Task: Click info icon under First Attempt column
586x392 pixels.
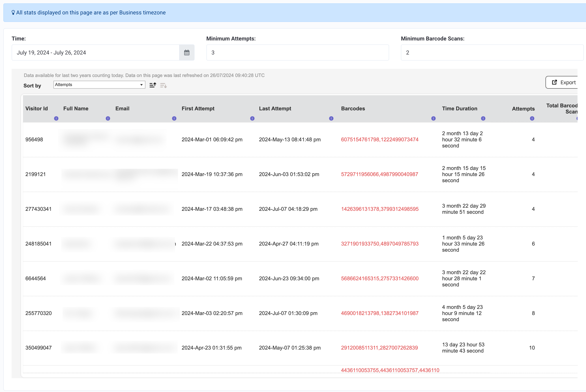Action: [252, 118]
